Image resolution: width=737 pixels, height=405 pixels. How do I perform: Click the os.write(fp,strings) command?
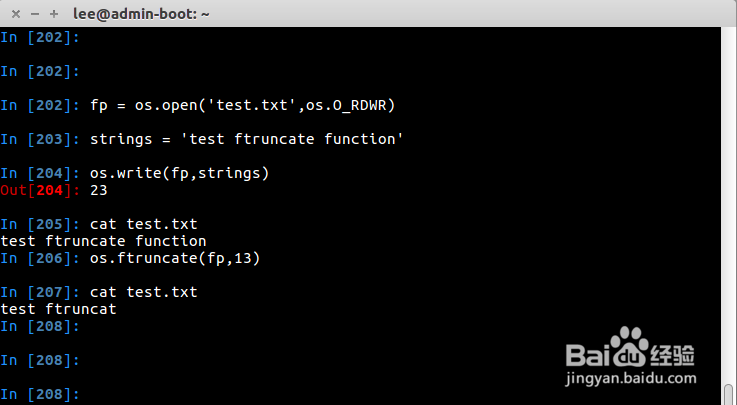click(180, 173)
